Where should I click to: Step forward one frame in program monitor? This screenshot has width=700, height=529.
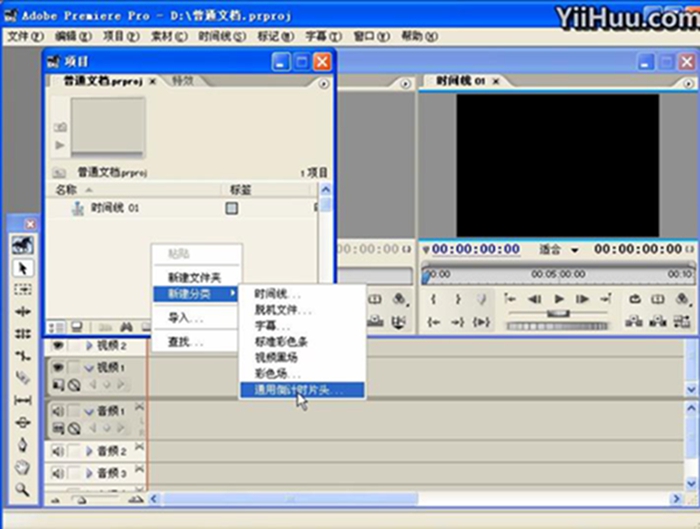click(x=582, y=299)
